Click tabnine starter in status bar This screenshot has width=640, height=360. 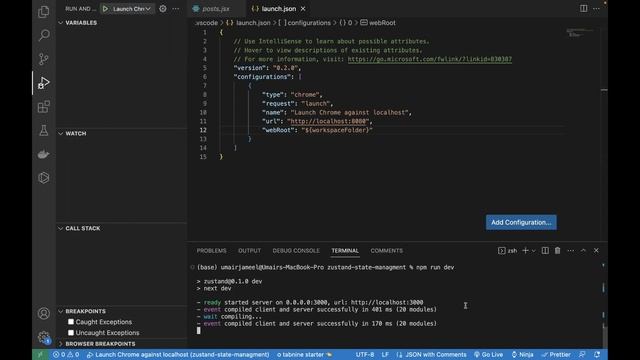coord(304,355)
